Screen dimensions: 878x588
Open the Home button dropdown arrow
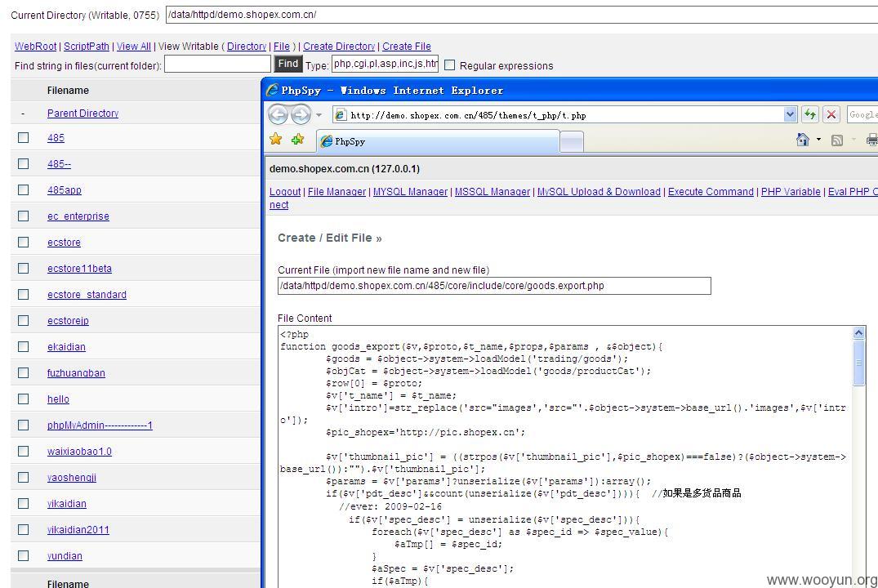click(818, 140)
